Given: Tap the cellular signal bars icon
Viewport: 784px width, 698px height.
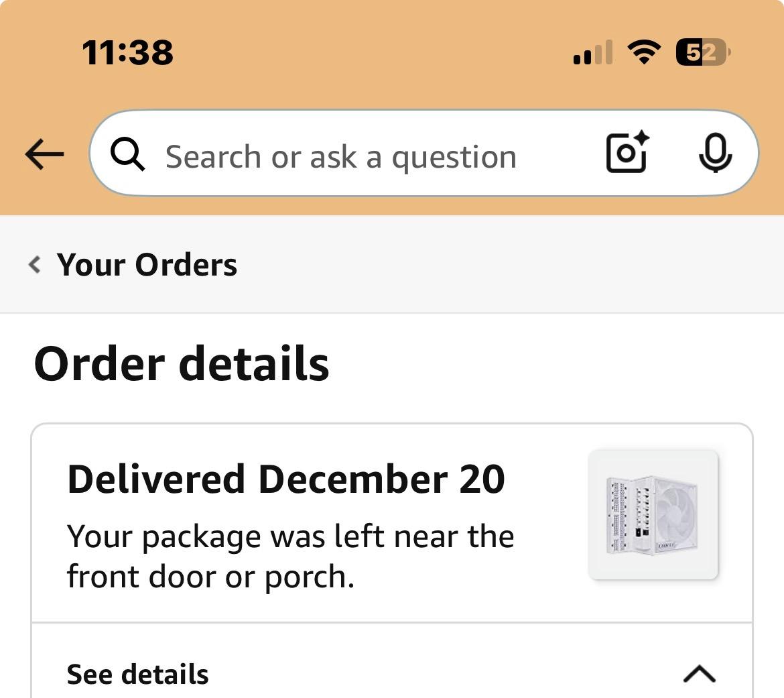Looking at the screenshot, I should 593,52.
